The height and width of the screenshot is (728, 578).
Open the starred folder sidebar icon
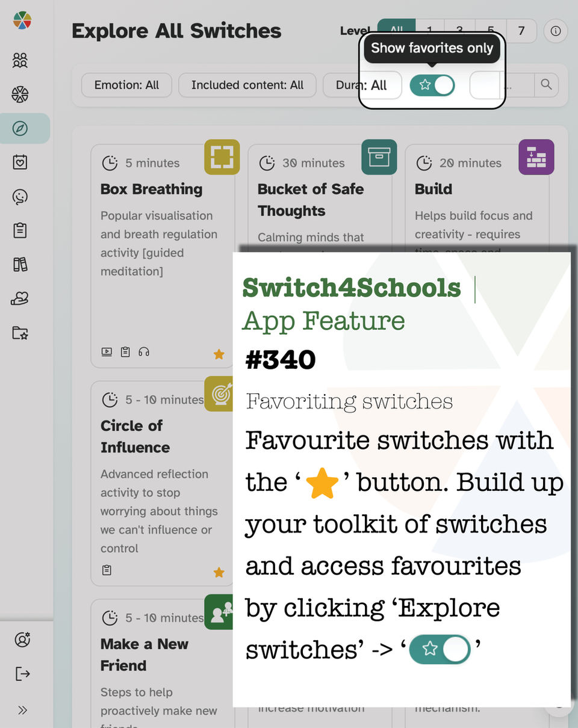coord(20,332)
